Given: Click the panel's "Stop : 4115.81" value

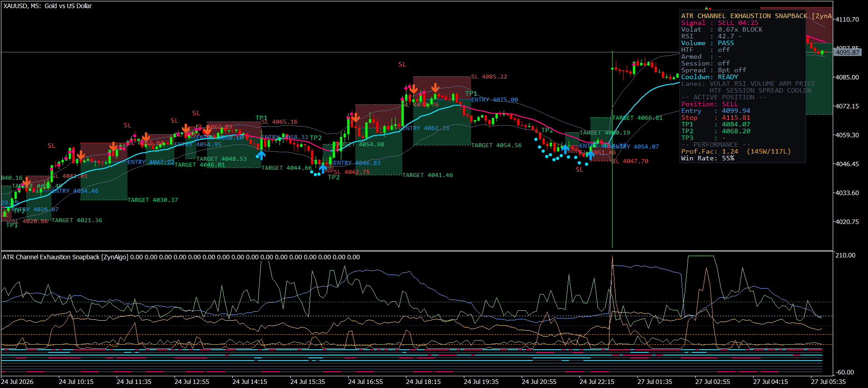Looking at the screenshot, I should coord(716,117).
